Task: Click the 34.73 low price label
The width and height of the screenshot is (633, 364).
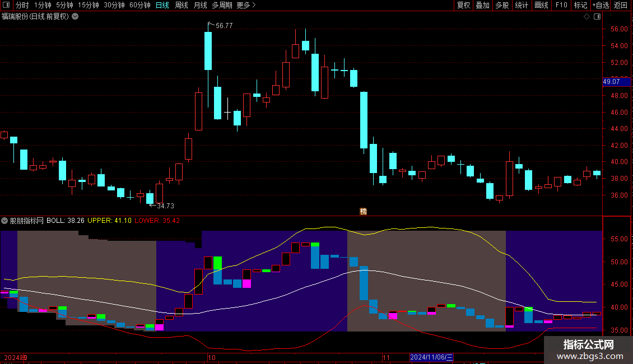Action: click(x=165, y=206)
